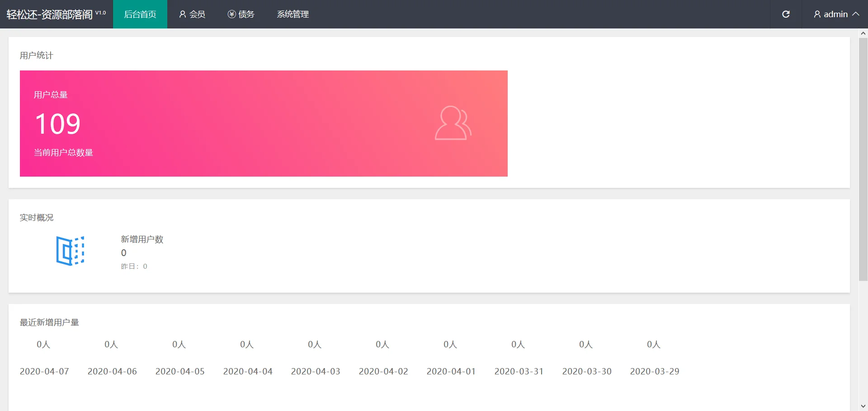The width and height of the screenshot is (868, 411).
Task: Switch to the 后台首页 tab
Action: (x=140, y=14)
